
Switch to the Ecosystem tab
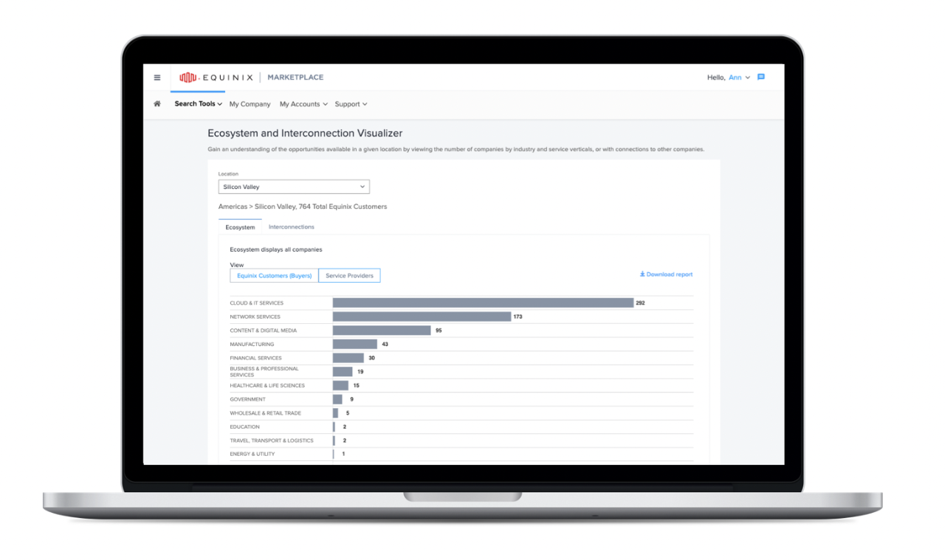coord(240,227)
